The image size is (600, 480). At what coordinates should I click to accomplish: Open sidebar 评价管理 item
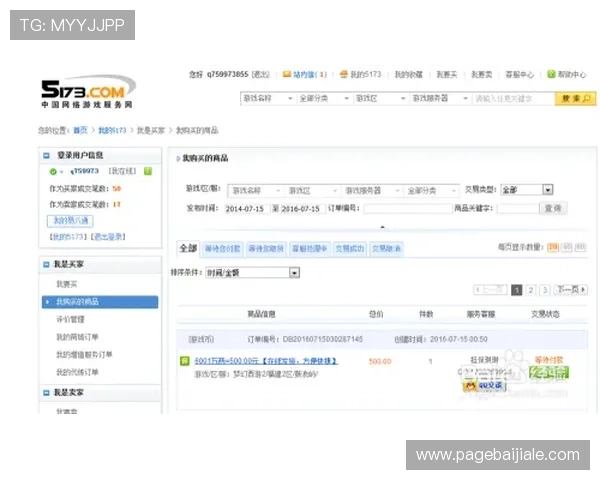pos(70,319)
